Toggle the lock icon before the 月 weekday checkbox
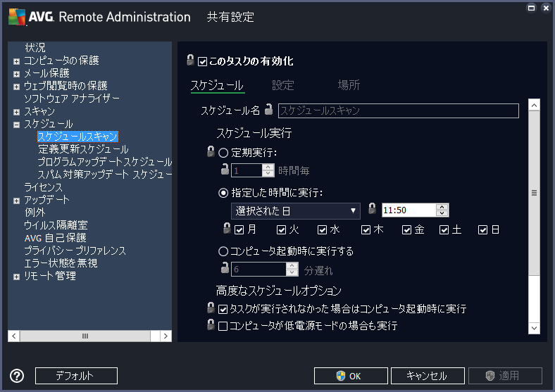This screenshot has height=392, width=555. tap(227, 228)
